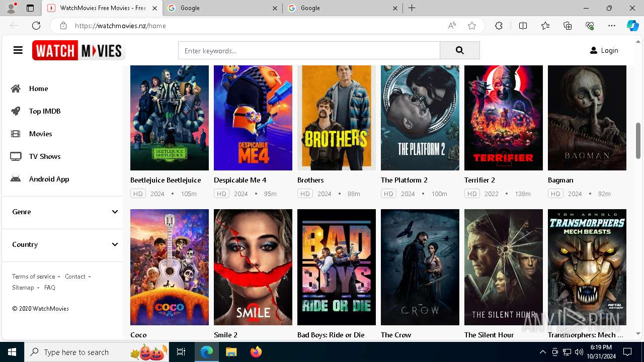This screenshot has width=644, height=362.
Task: Open the Contact link
Action: tap(75, 277)
